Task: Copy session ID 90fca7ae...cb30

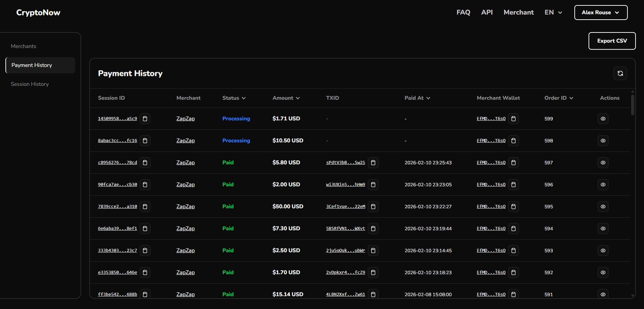Action: (145, 185)
